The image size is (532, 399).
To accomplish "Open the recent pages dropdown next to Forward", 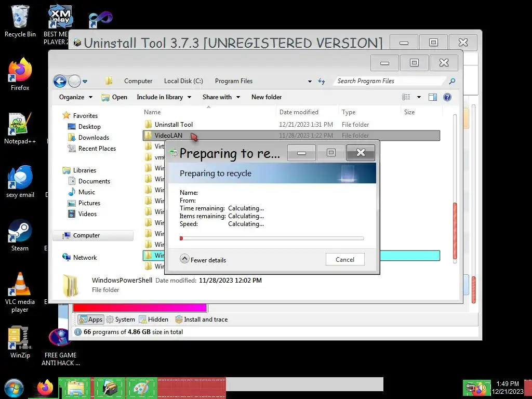I will tap(85, 82).
